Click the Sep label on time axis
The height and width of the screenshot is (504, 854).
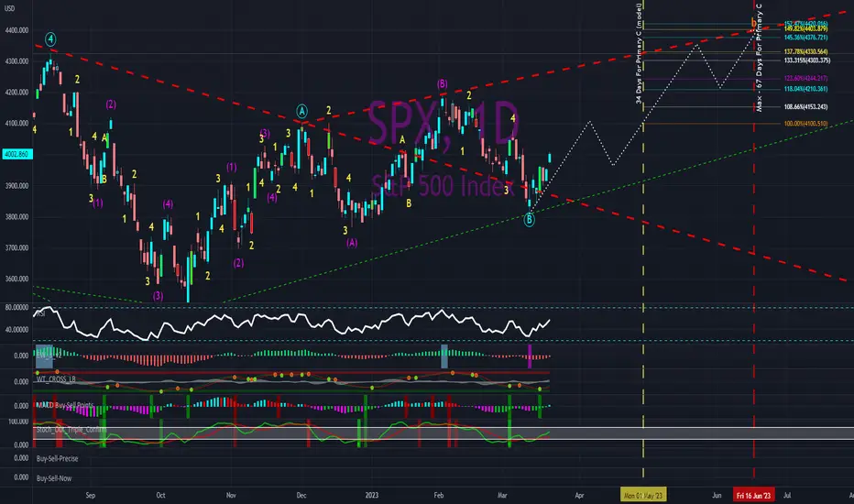91,495
